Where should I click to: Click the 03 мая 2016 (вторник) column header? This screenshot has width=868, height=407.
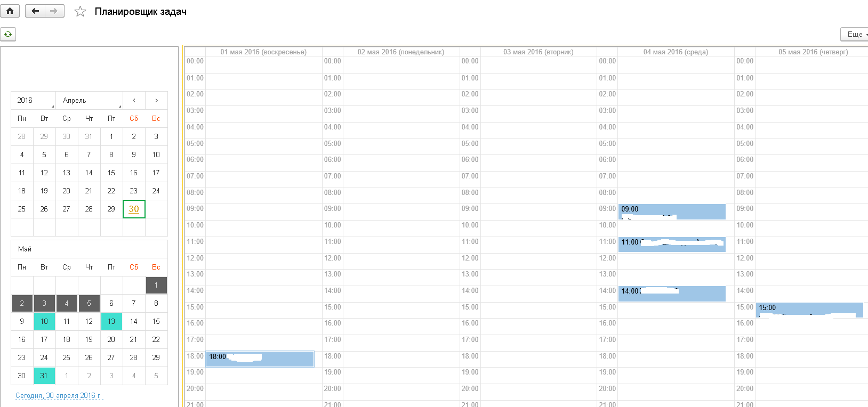click(x=539, y=52)
